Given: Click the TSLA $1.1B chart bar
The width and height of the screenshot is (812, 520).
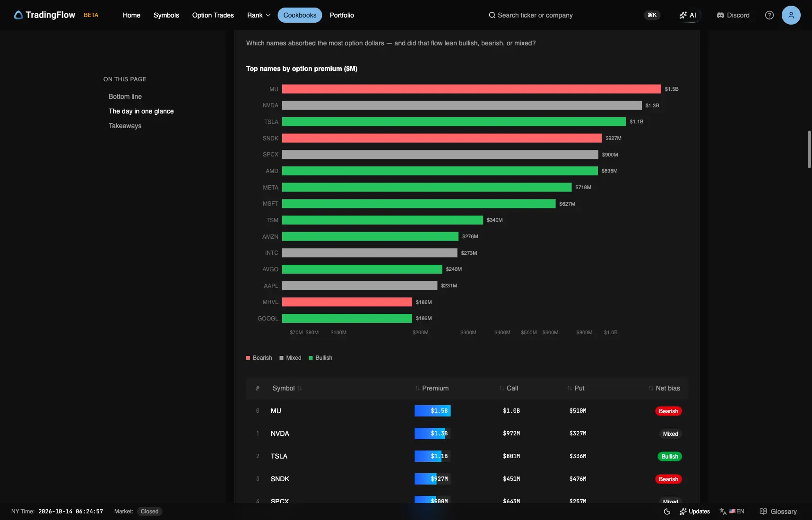Looking at the screenshot, I should click(x=454, y=121).
